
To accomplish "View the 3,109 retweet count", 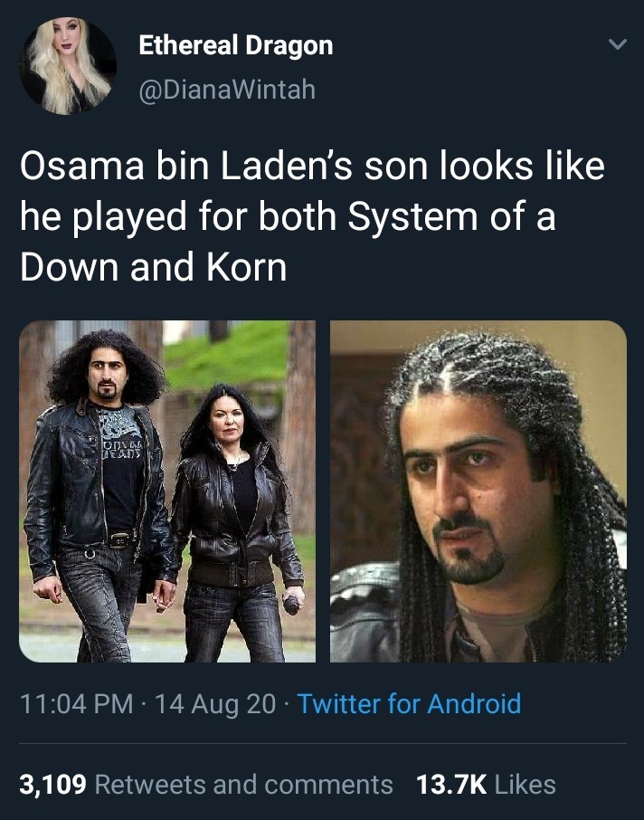I will (x=52, y=785).
